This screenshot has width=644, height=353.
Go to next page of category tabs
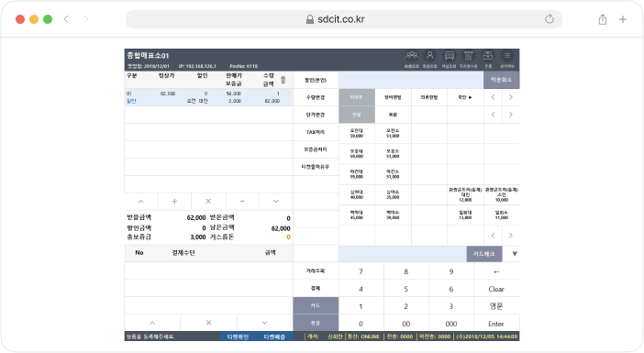click(x=510, y=97)
